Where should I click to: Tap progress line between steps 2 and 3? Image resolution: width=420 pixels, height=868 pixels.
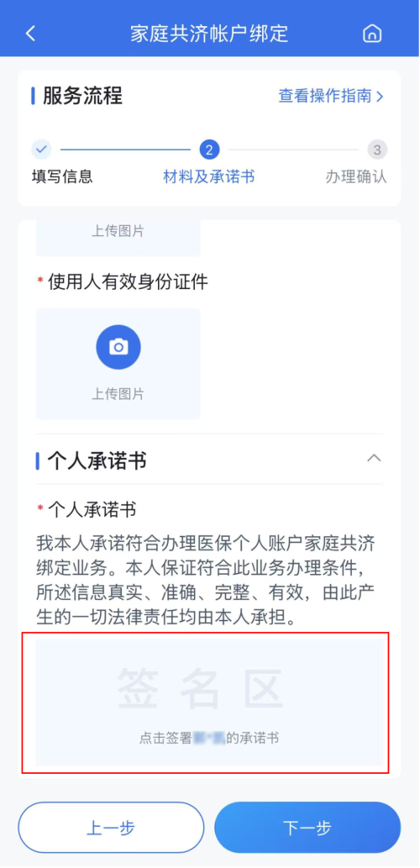point(293,150)
